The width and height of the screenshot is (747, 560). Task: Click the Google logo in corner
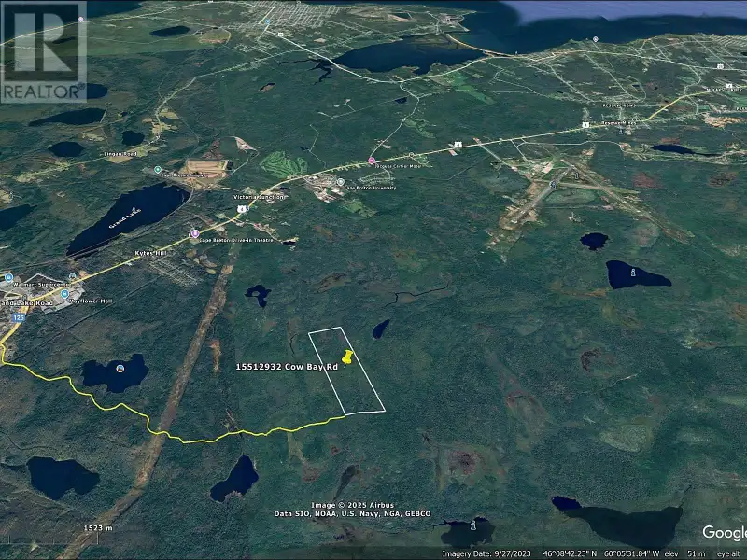coord(723,532)
